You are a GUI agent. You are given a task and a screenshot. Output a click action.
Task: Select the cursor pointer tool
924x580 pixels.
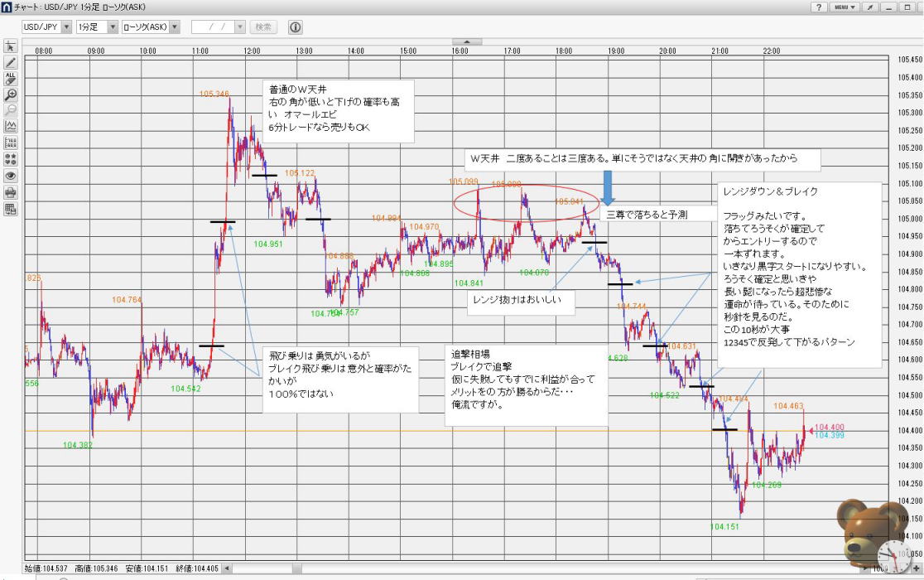click(11, 46)
